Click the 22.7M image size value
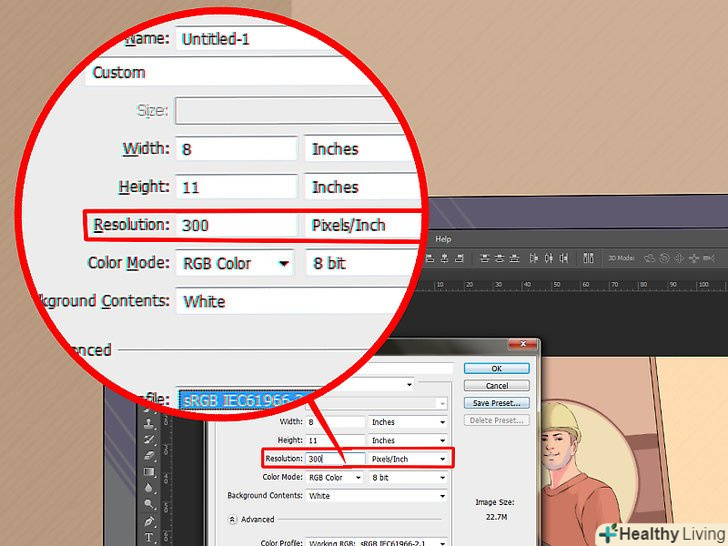 coord(496,517)
